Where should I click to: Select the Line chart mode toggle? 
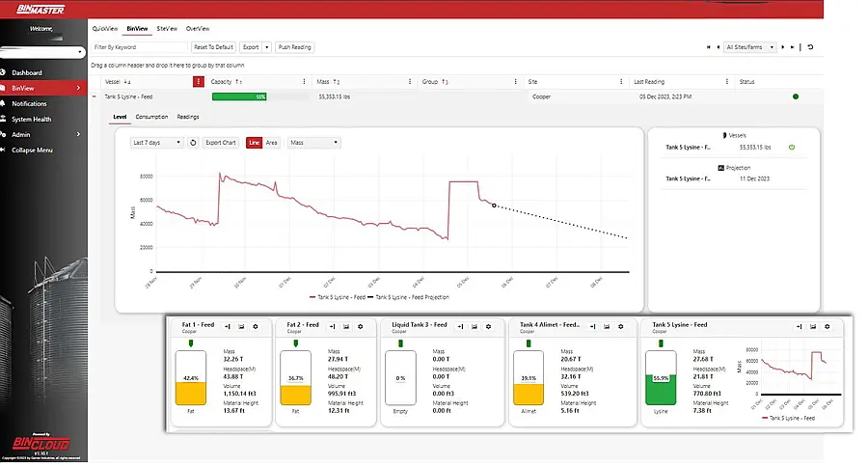[255, 143]
